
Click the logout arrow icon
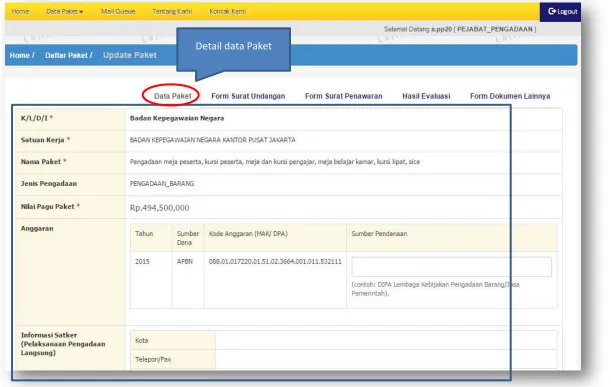552,11
